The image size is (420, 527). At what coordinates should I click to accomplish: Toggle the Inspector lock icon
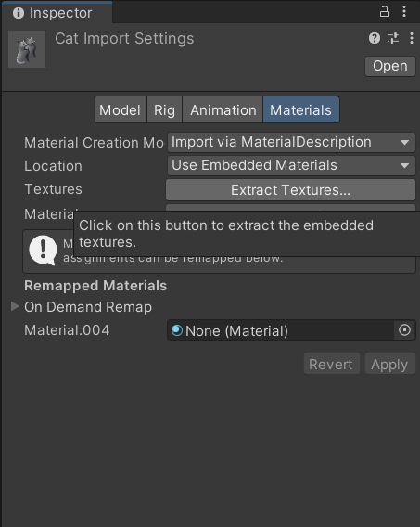pyautogui.click(x=385, y=12)
